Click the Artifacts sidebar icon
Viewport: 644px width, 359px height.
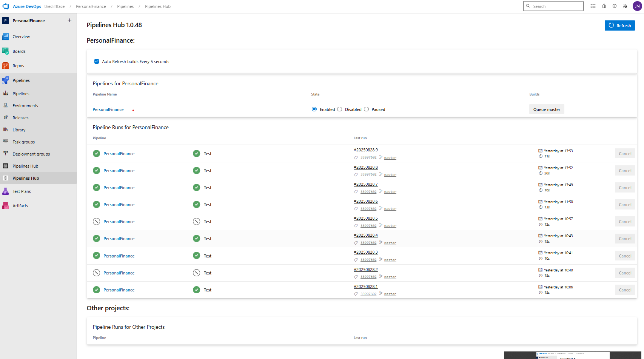point(6,206)
